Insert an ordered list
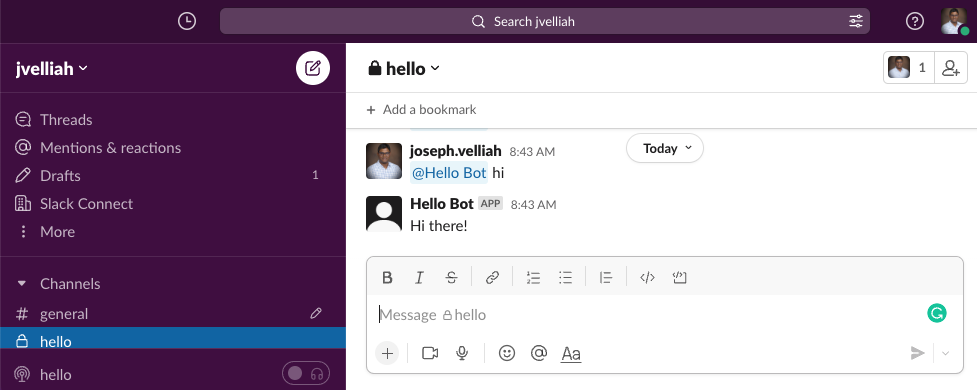Viewport: 977px width, 390px height. point(533,278)
